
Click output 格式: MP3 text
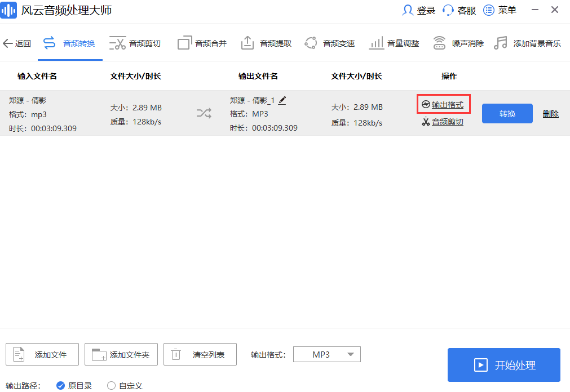click(249, 114)
